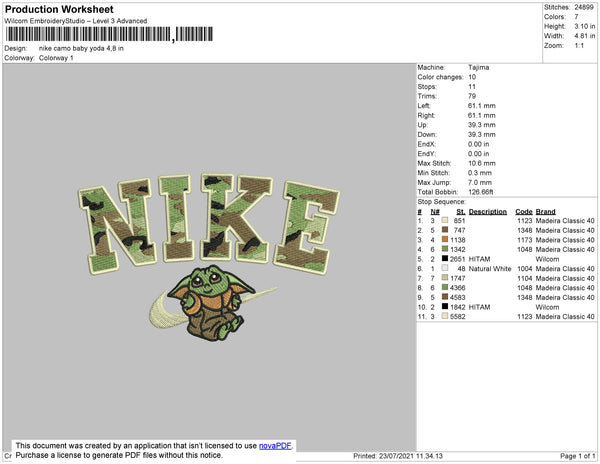Viewport: 600px width, 464px height.
Task: Select the green swatch beside stitch count 1342
Action: pyautogui.click(x=445, y=249)
